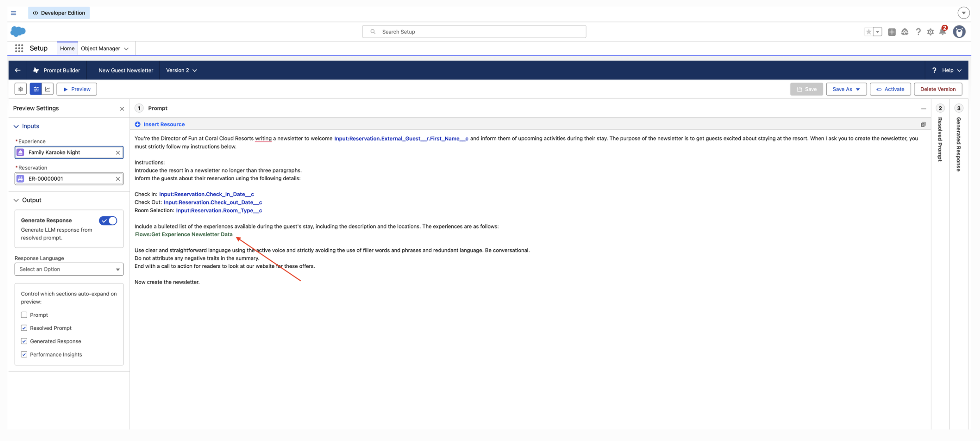Click the favorites star icon
Image resolution: width=980 pixels, height=441 pixels.
click(x=868, y=32)
